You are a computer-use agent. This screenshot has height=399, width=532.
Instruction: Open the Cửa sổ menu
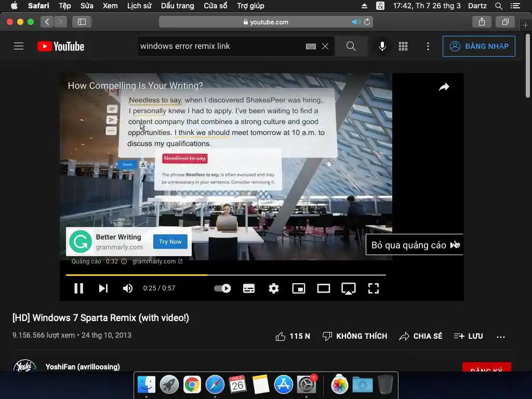[x=216, y=6]
